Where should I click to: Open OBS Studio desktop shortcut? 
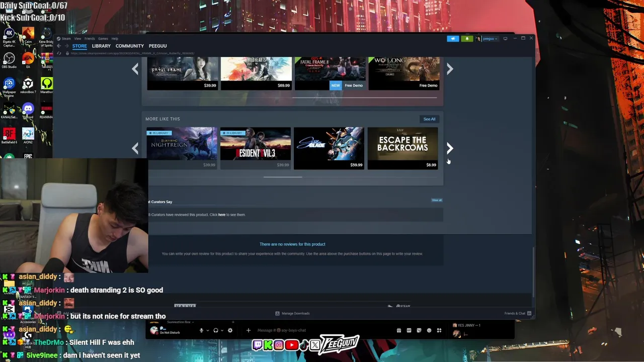pyautogui.click(x=9, y=61)
